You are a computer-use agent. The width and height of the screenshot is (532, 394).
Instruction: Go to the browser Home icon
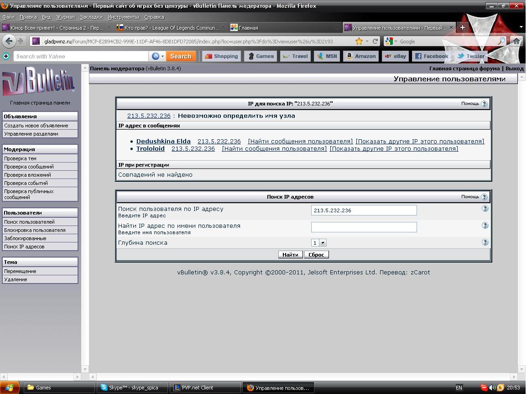(x=516, y=41)
